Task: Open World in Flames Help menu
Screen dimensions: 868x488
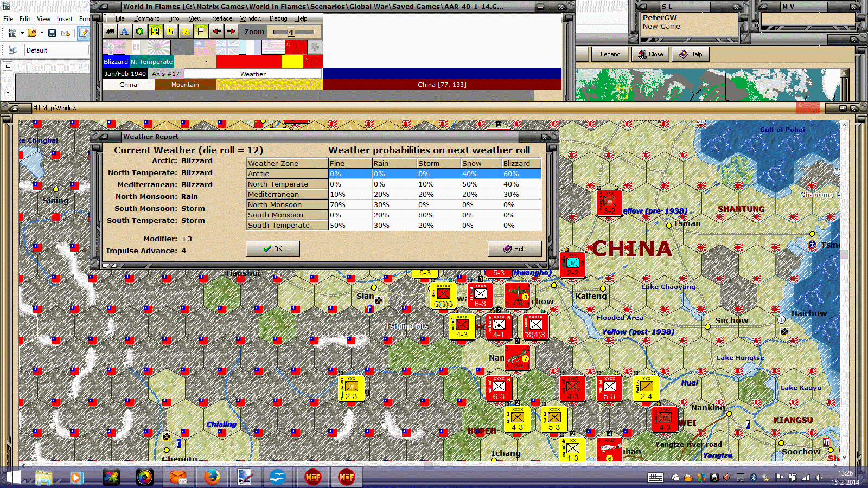Action: click(x=301, y=18)
